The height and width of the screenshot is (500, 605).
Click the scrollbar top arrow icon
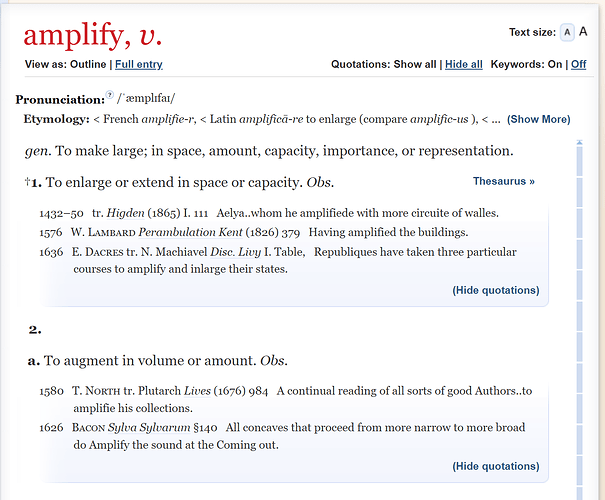coord(579,142)
